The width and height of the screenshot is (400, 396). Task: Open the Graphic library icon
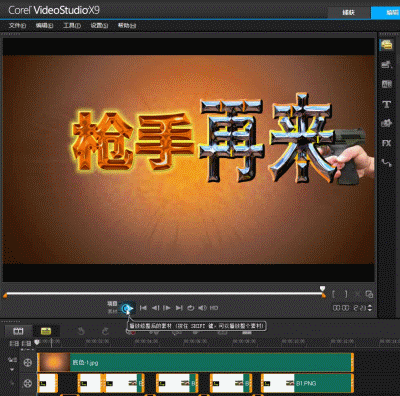coord(386,123)
